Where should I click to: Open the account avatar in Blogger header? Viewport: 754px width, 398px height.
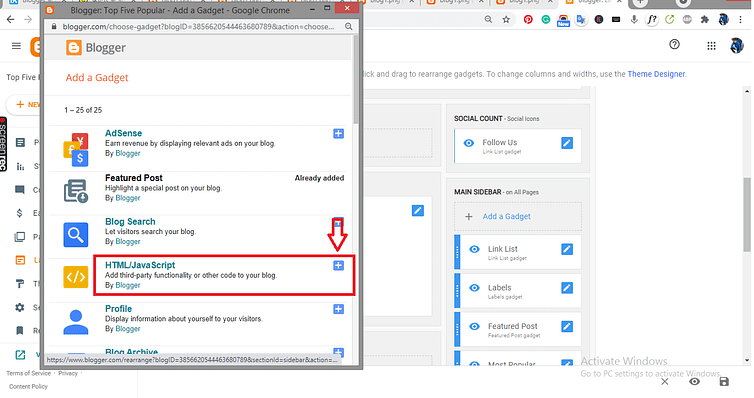click(x=736, y=46)
